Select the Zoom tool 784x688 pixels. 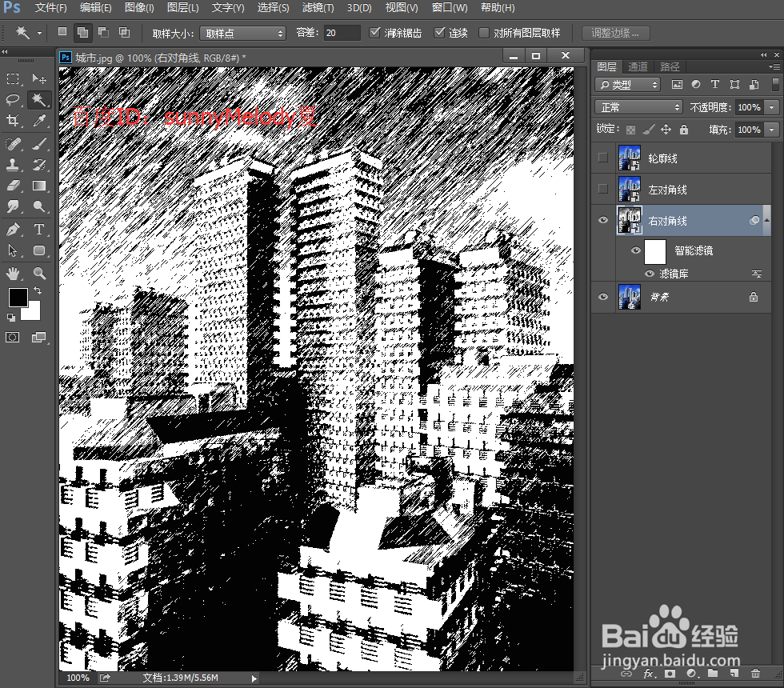pos(39,273)
